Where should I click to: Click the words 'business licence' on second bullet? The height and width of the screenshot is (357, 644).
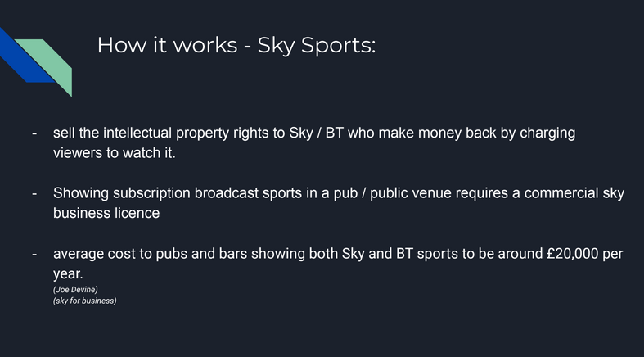pos(106,213)
